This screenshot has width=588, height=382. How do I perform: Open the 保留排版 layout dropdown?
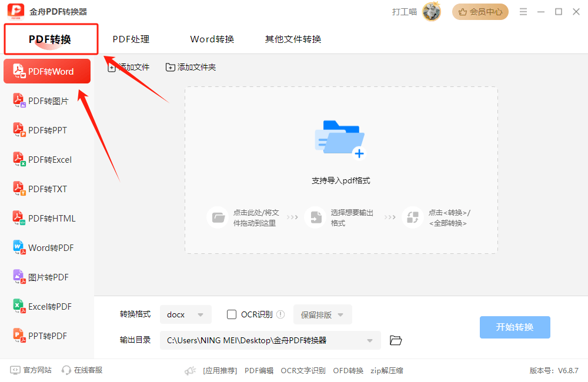[x=322, y=314]
